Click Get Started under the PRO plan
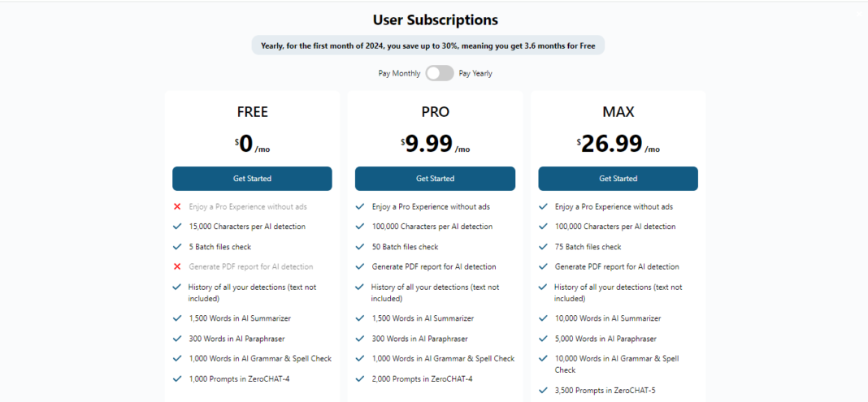The image size is (868, 402). click(x=435, y=179)
